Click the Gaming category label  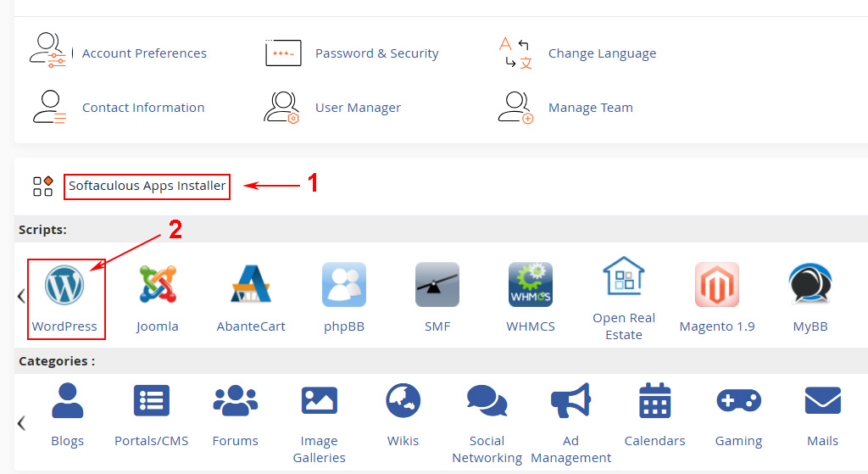(739, 441)
